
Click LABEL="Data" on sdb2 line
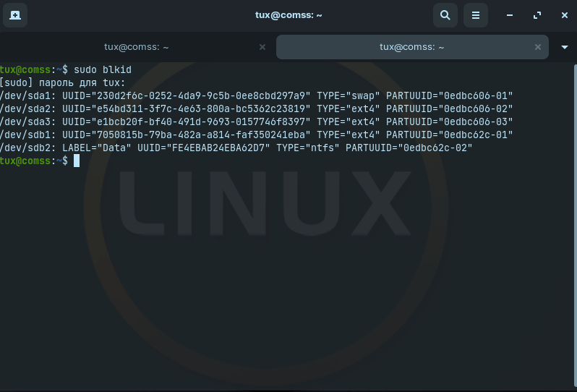(97, 148)
